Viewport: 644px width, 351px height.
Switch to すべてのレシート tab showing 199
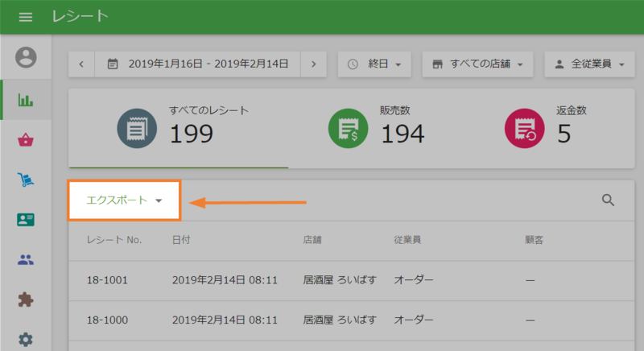click(x=179, y=128)
